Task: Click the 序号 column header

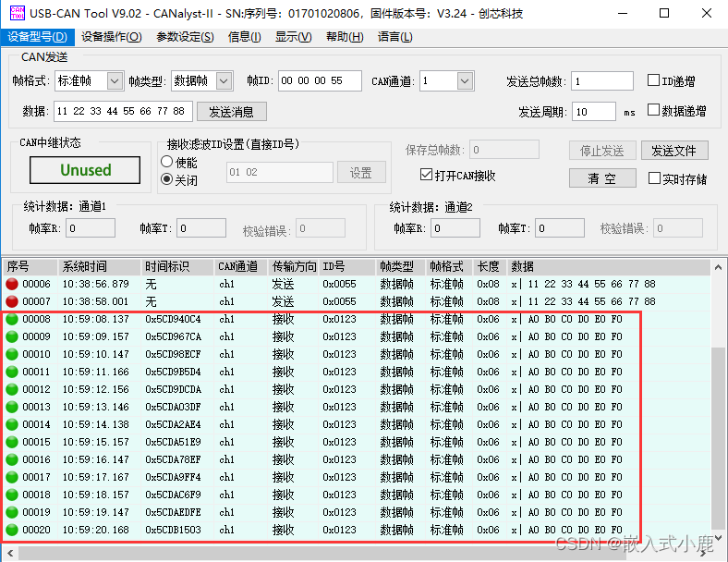Action: [30, 266]
